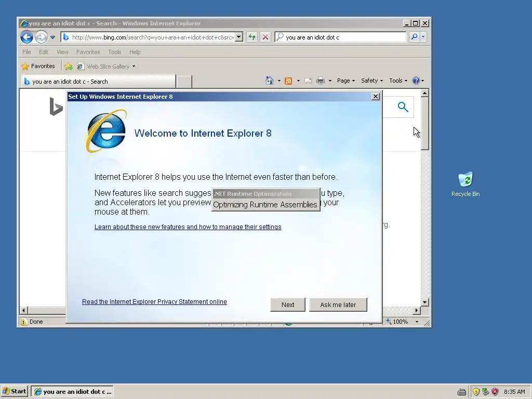The height and width of the screenshot is (399, 532).
Task: Open the Tools command bar menu
Action: pyautogui.click(x=398, y=81)
